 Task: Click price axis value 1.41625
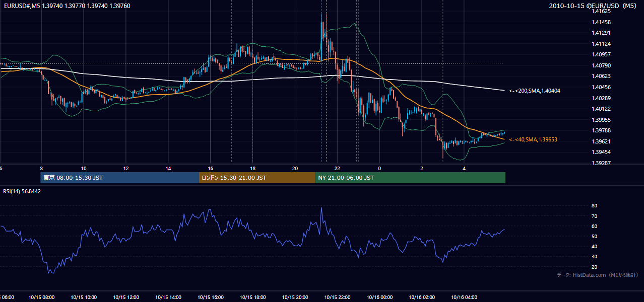coord(601,11)
